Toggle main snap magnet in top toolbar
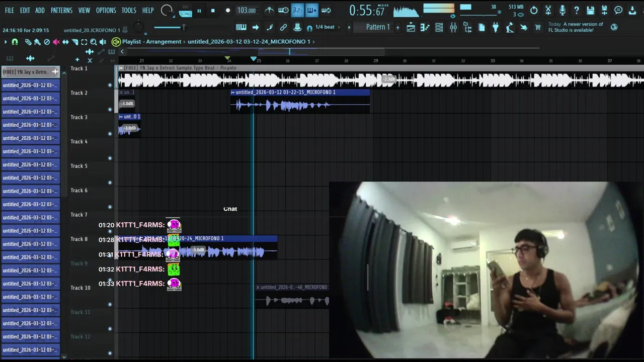Image resolution: width=644 pixels, height=362 pixels. click(309, 28)
